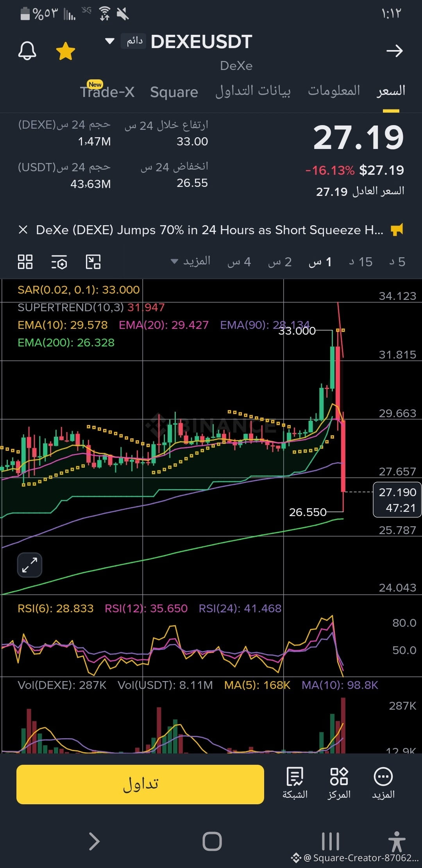Tap the yellow megaphone announcement icon

(397, 230)
